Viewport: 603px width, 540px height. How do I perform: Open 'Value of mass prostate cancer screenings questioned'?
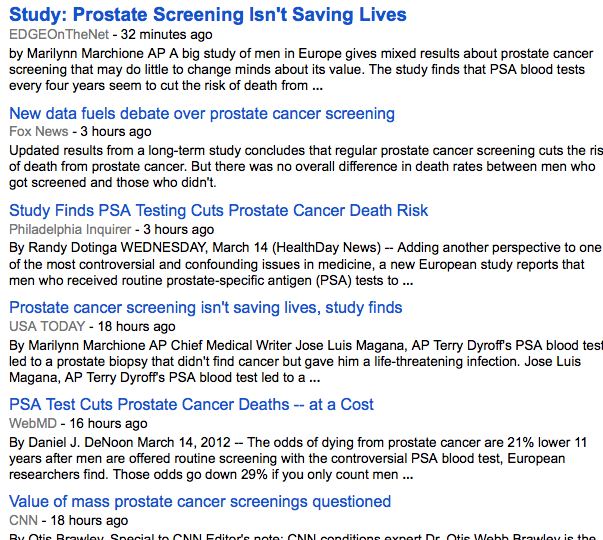(x=199, y=501)
